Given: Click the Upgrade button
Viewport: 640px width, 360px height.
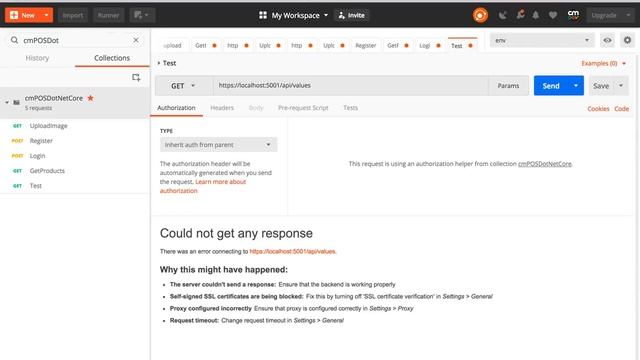Looking at the screenshot, I should pyautogui.click(x=604, y=15).
